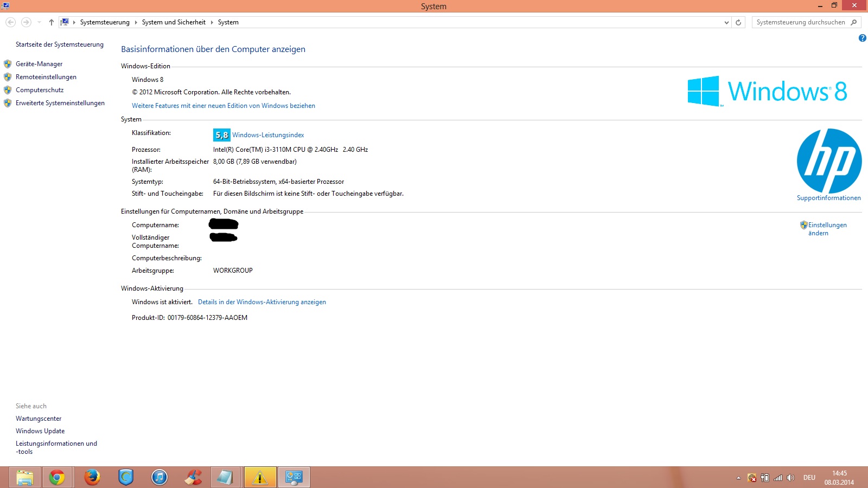868x488 pixels.
Task: Click Einstellungen ändern link
Action: pos(827,229)
